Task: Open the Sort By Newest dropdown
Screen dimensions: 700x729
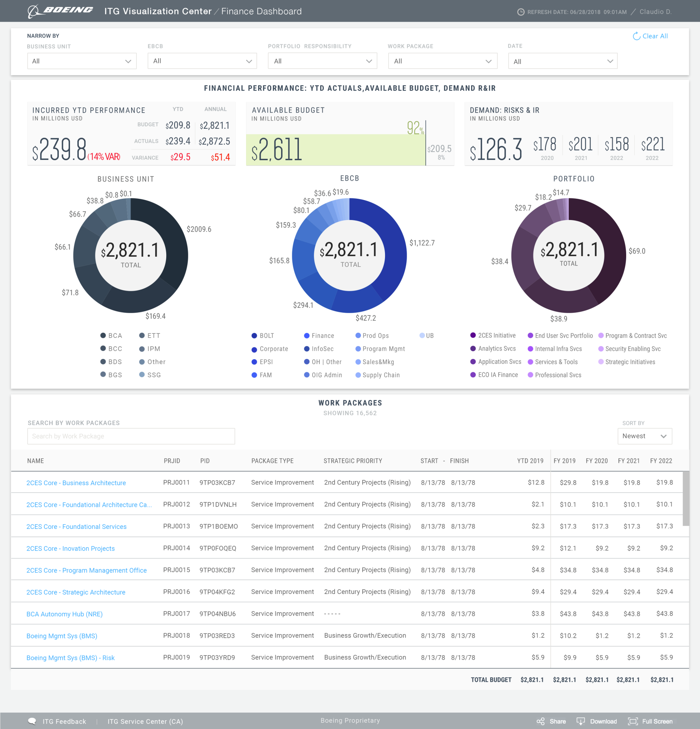Action: (x=645, y=436)
